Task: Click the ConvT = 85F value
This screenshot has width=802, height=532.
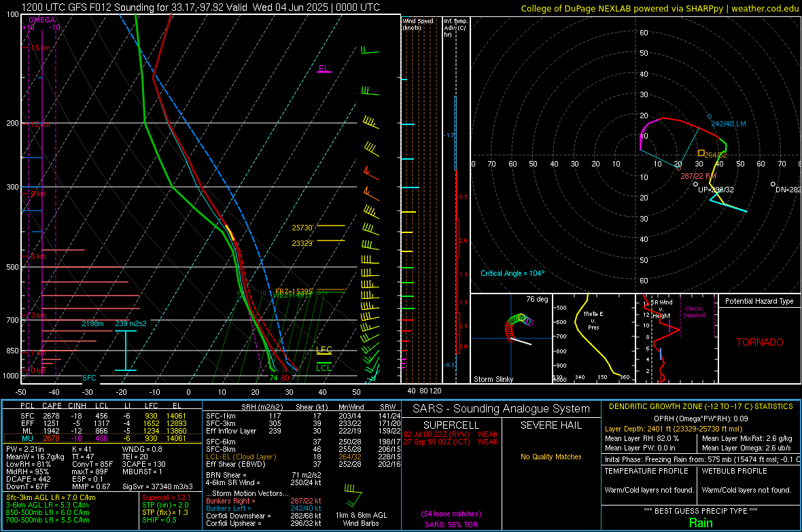Action: click(x=92, y=464)
